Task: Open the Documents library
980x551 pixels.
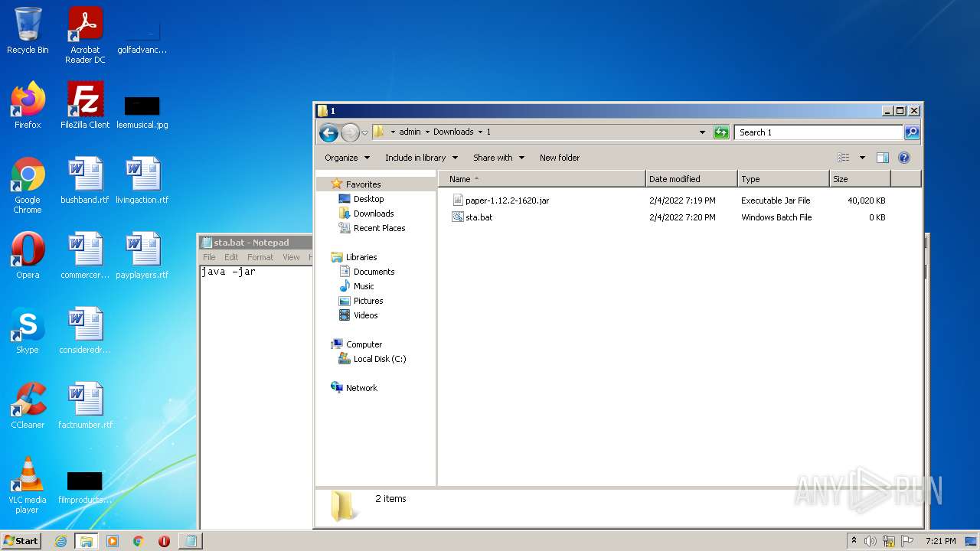Action: (374, 272)
